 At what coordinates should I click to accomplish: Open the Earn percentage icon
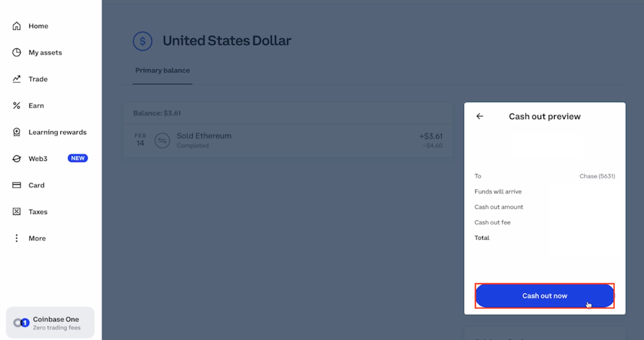[x=16, y=105]
